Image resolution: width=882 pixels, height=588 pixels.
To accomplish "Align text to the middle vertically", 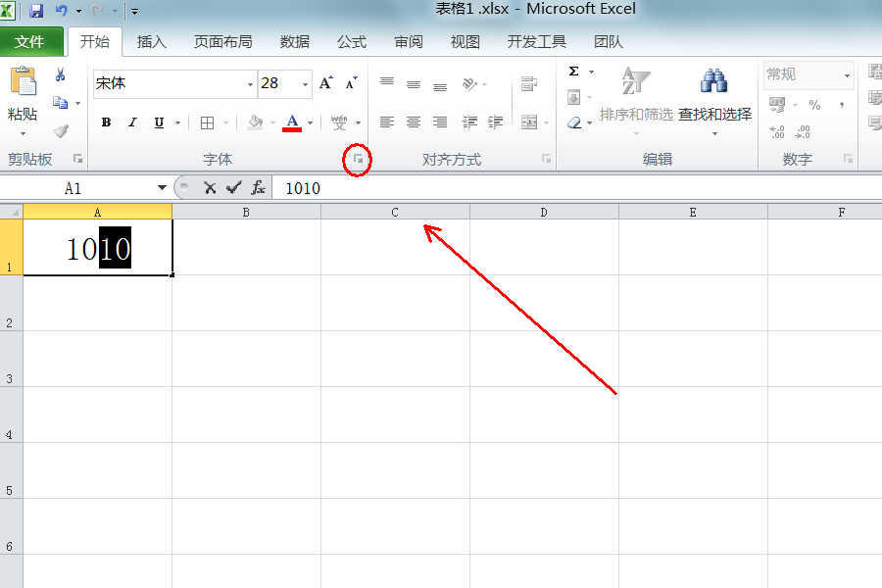I will click(x=414, y=84).
